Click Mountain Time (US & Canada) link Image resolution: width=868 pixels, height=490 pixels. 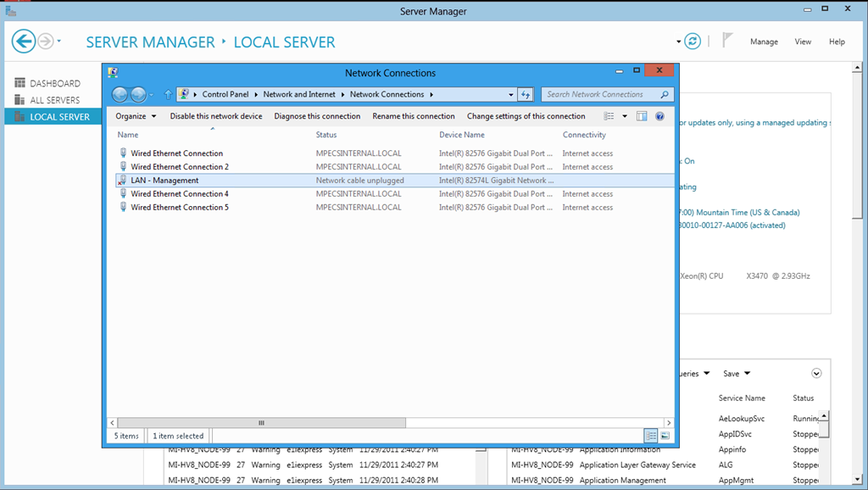[x=739, y=212]
